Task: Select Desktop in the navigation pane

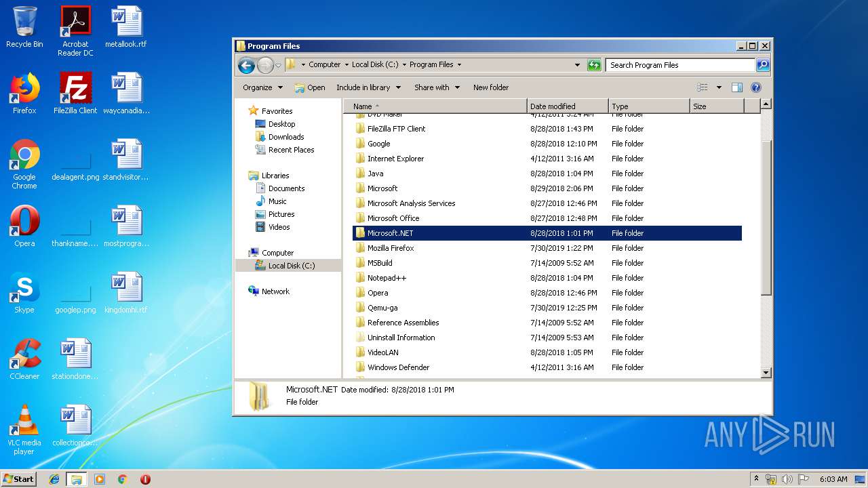Action: pyautogui.click(x=275, y=124)
